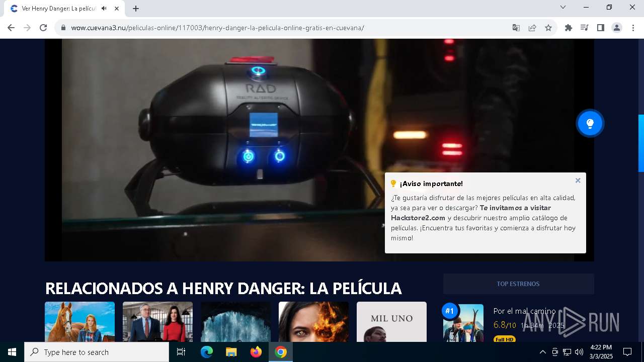Close the Ver Henry Danger tab
Screen dimensions: 644x362
click(117, 9)
